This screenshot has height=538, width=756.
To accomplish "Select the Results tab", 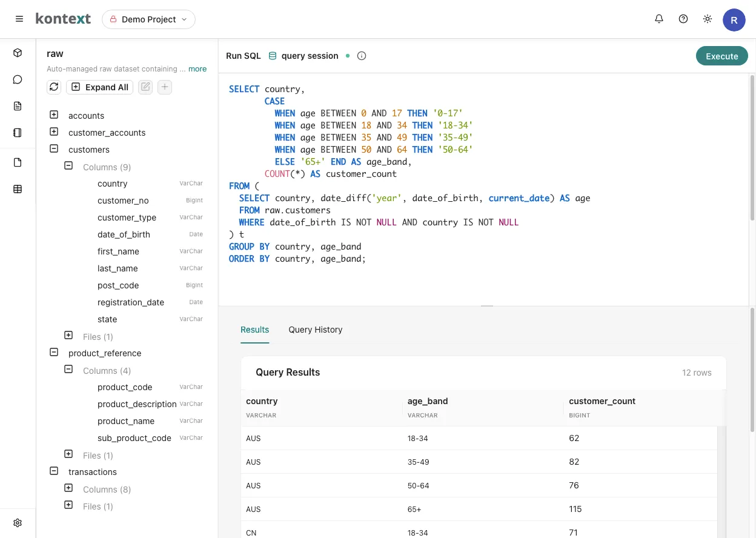I will (254, 330).
